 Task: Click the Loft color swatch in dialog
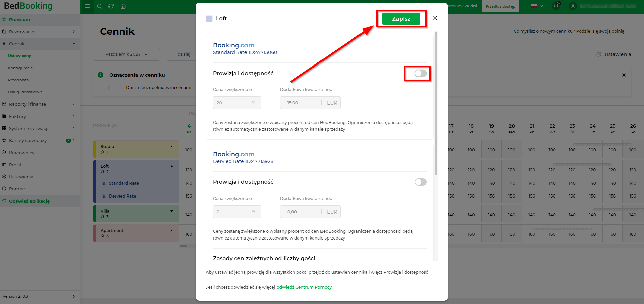point(209,19)
